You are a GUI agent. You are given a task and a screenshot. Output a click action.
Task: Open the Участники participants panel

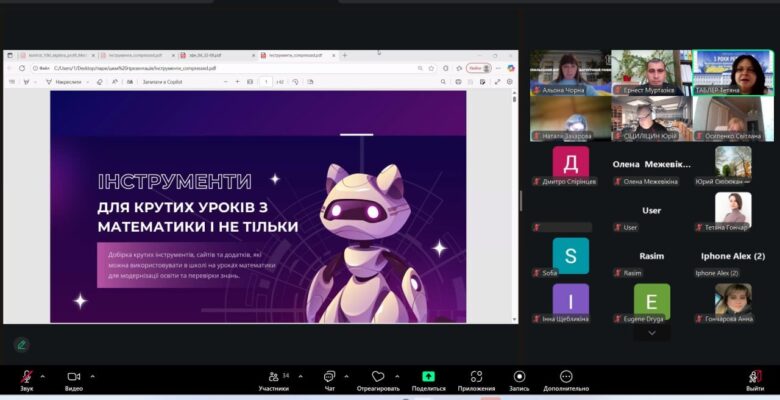tap(273, 377)
